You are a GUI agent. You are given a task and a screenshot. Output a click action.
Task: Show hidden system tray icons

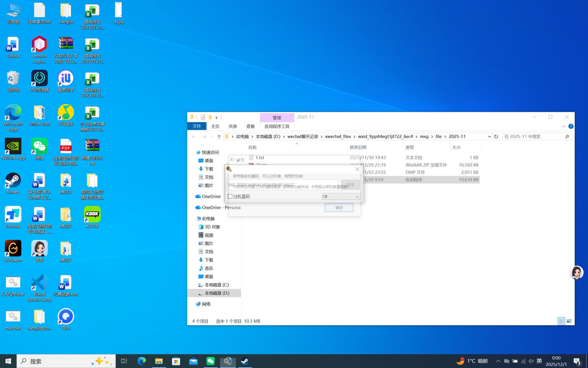(x=498, y=361)
